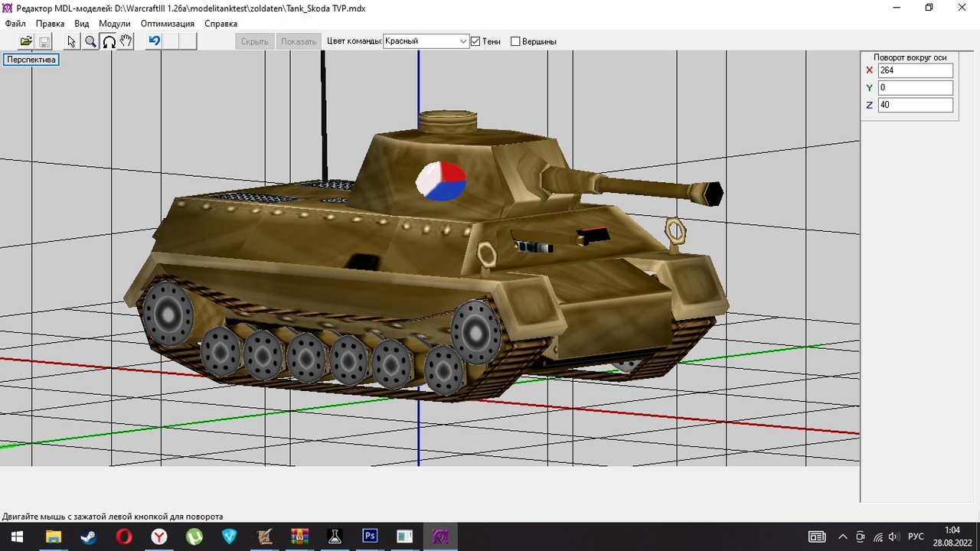Open the Wi-Fi network flyout

coord(877,537)
